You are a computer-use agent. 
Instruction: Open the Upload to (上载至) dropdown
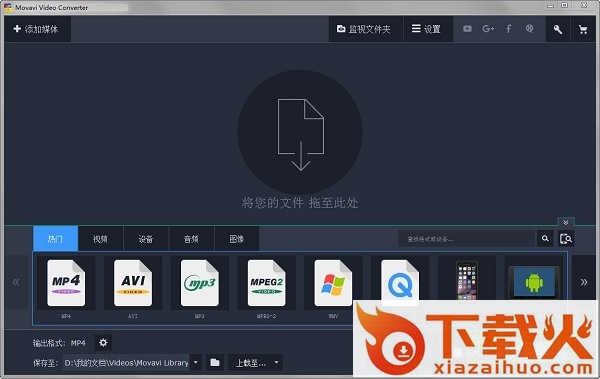click(256, 363)
